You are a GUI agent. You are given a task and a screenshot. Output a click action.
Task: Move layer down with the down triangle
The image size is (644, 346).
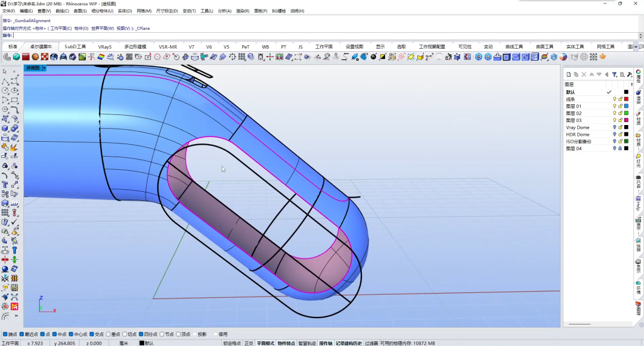599,74
